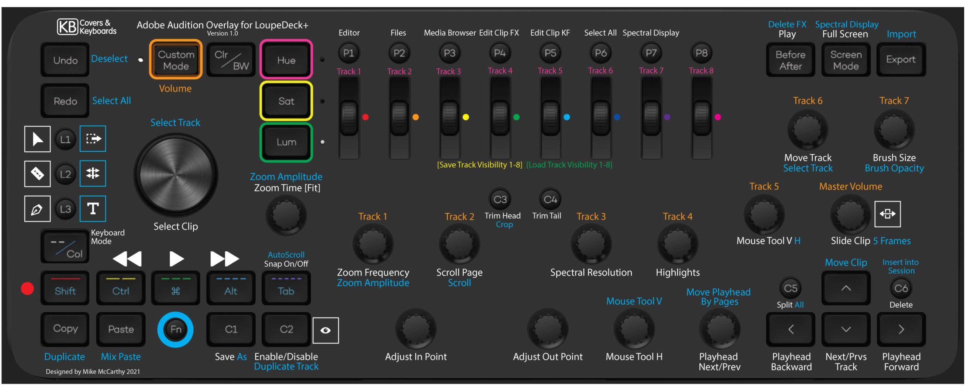Click the Export key

tap(901, 60)
